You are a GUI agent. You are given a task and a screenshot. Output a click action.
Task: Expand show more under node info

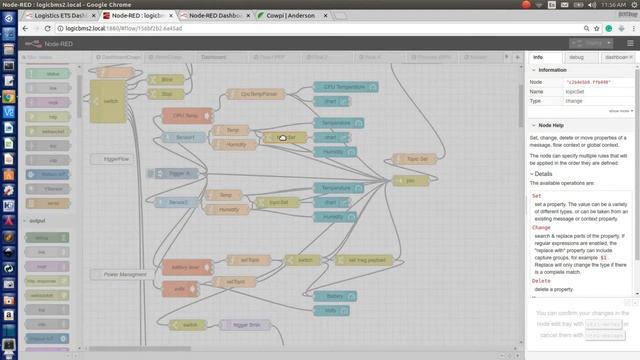pyautogui.click(x=621, y=111)
